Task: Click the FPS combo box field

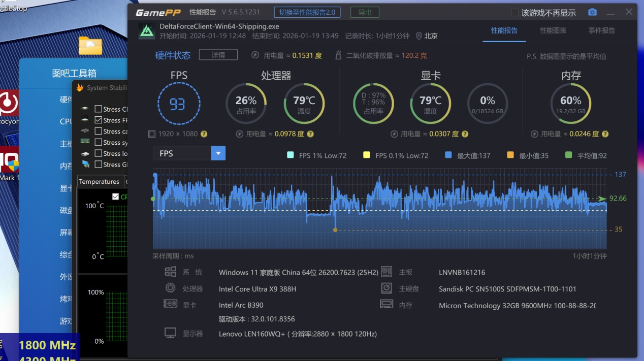Action: (x=182, y=153)
